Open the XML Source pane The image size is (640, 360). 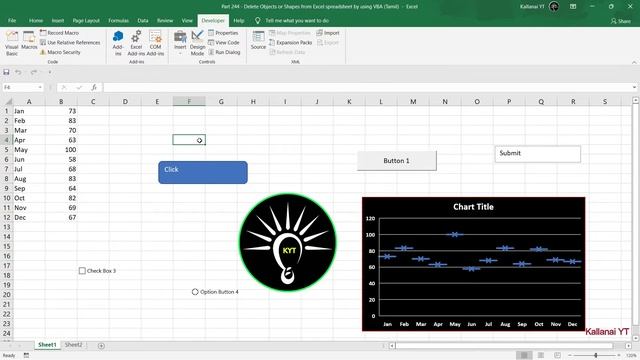[258, 41]
